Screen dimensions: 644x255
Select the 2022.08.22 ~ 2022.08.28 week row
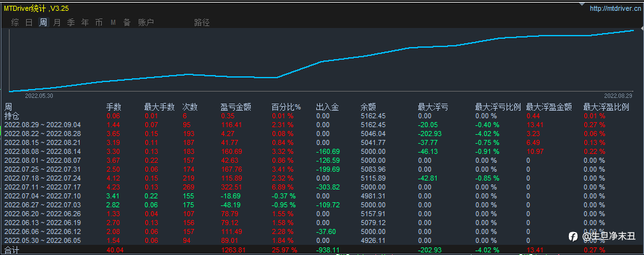point(322,134)
